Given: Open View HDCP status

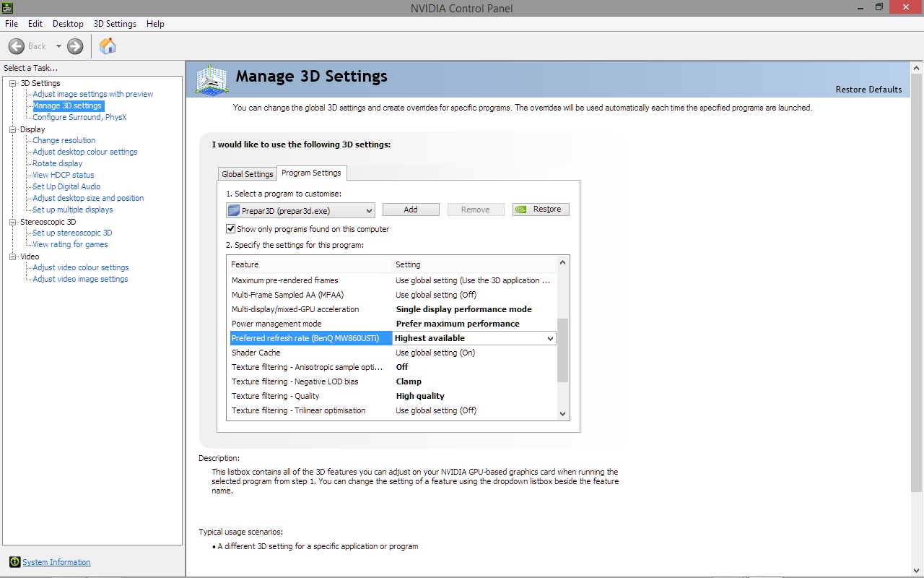Looking at the screenshot, I should coord(64,175).
